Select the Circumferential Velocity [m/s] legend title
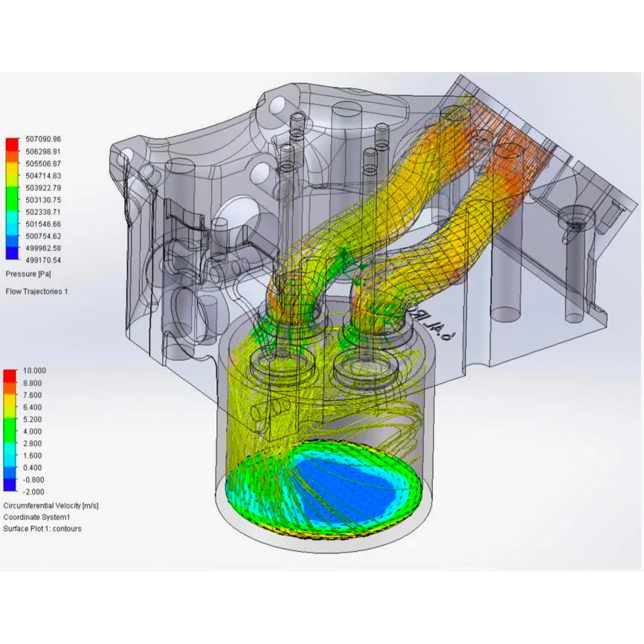This screenshot has height=644, width=644. (51, 506)
